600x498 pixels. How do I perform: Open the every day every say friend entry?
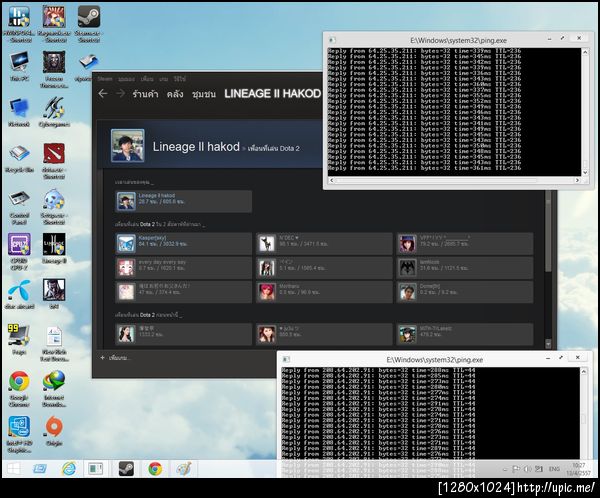click(x=184, y=268)
